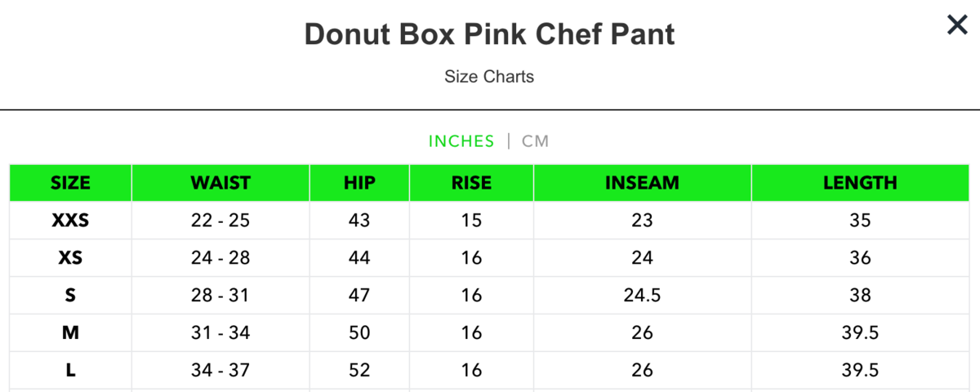Click XXS waist value 22 - 25

point(220,220)
